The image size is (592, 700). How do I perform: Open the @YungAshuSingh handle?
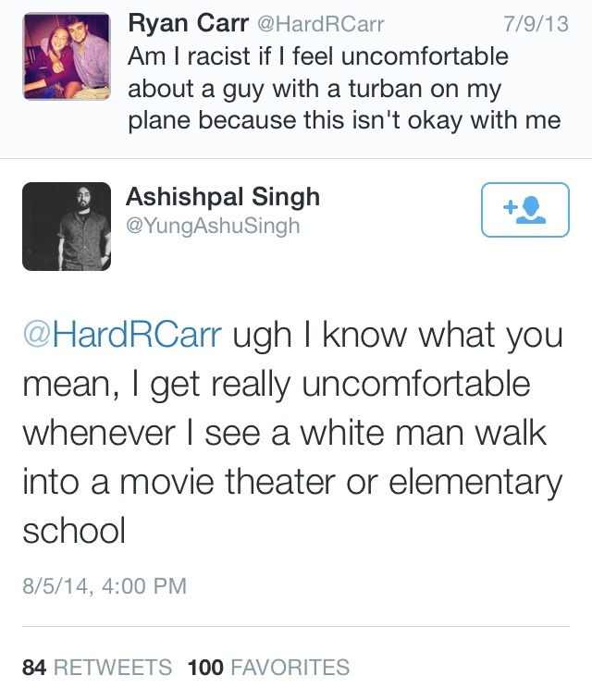tap(213, 225)
